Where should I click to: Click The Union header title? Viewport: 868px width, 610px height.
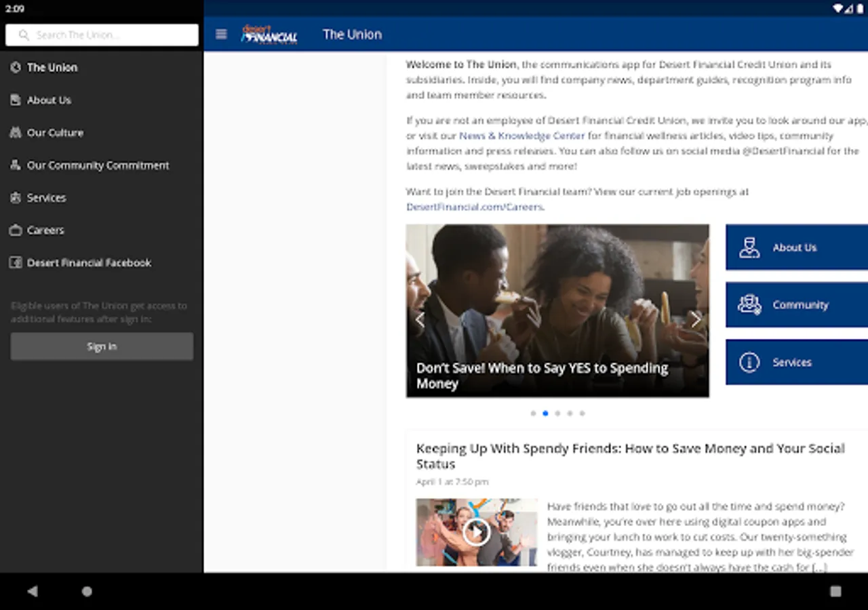point(352,35)
